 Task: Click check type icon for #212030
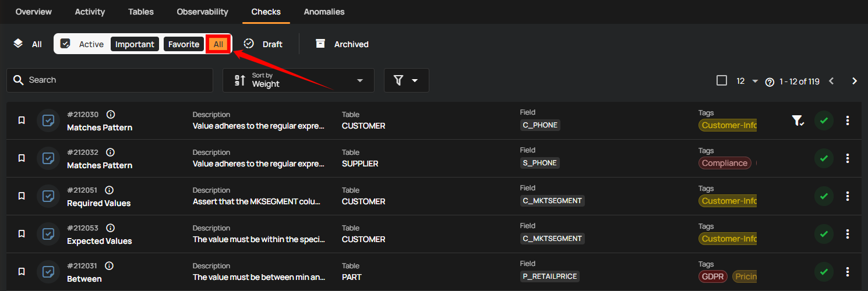(x=48, y=120)
